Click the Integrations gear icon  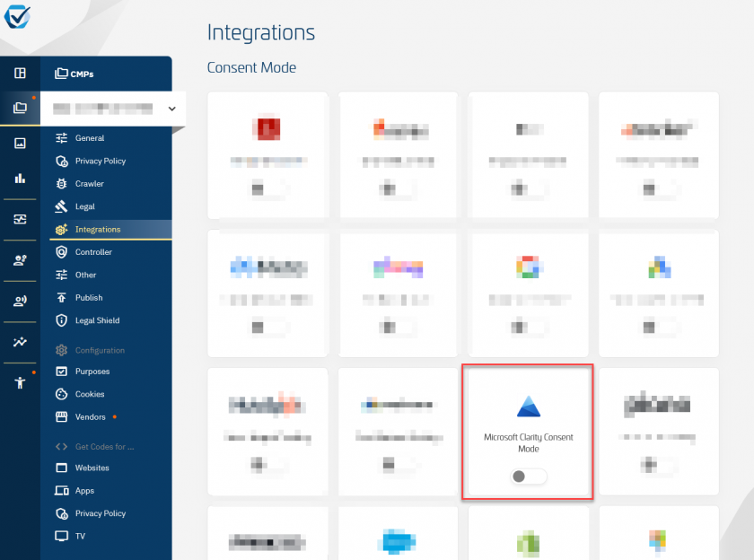pos(61,229)
